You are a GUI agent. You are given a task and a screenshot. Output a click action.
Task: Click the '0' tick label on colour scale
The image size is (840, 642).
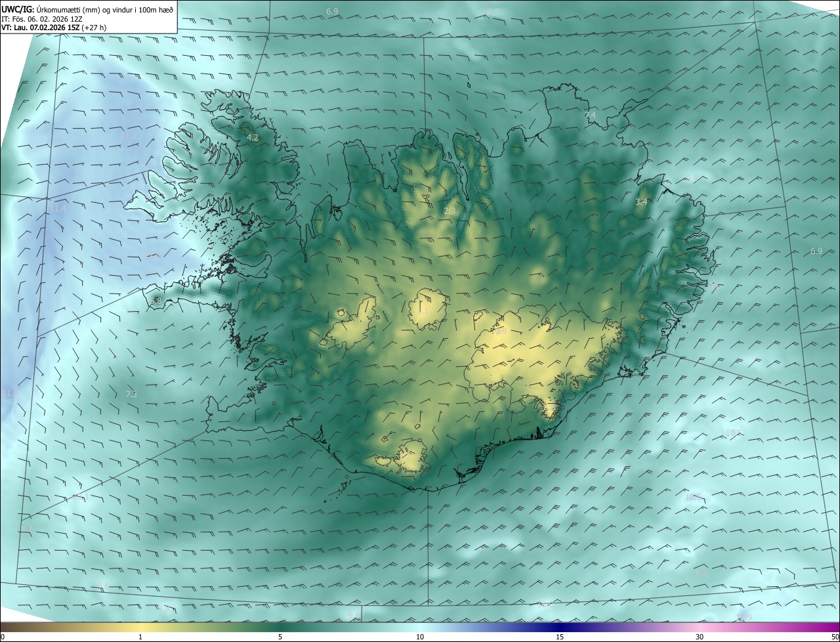point(3,637)
